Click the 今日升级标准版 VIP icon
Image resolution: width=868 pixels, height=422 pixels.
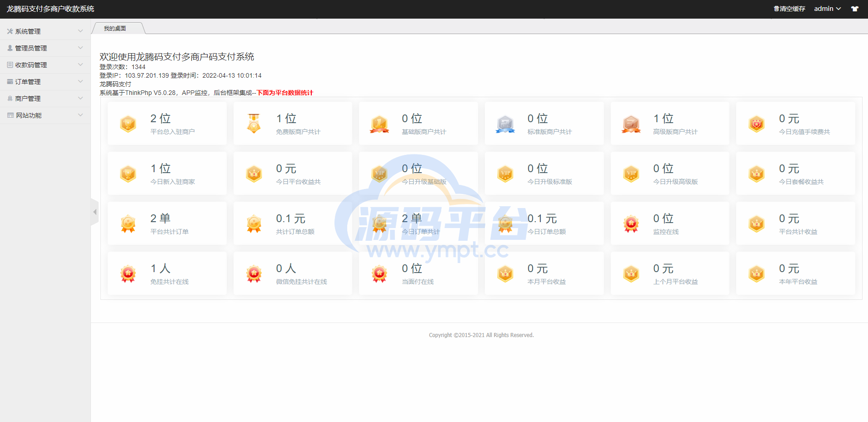pos(505,174)
